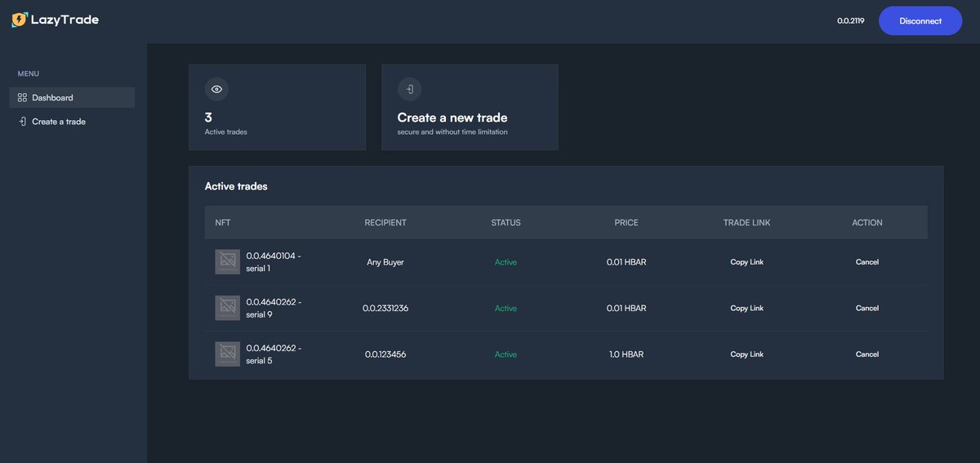Image resolution: width=980 pixels, height=463 pixels.
Task: Click the LazyTrade lightning logo icon
Action: tap(20, 20)
